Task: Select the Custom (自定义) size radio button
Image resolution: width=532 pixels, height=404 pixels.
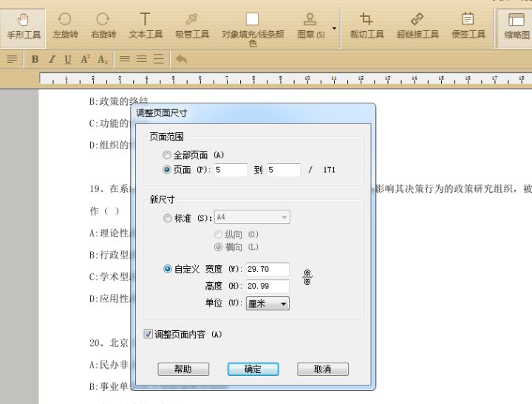Action: tap(167, 269)
